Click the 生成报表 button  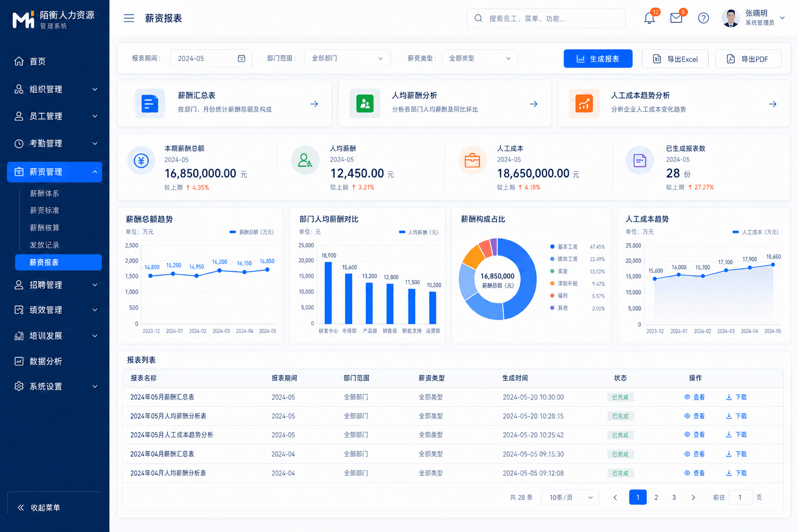(x=598, y=59)
